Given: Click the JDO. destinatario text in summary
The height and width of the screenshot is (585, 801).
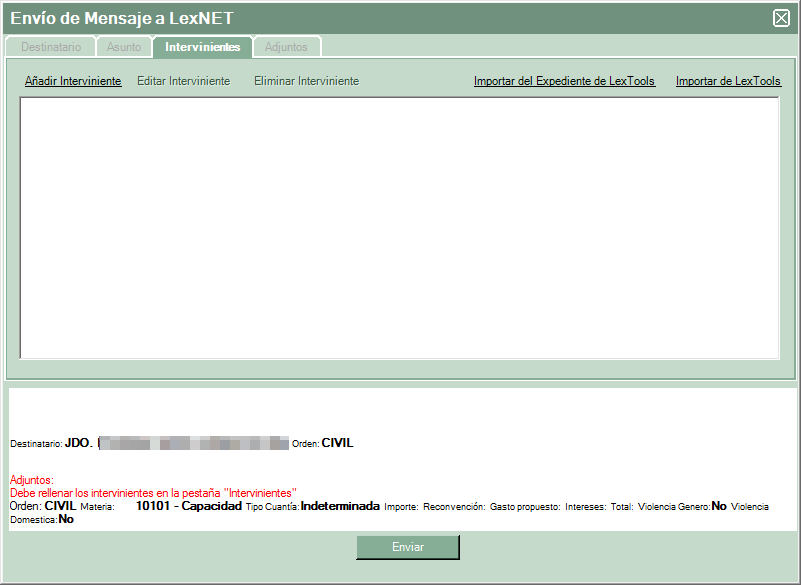Looking at the screenshot, I should [x=78, y=443].
